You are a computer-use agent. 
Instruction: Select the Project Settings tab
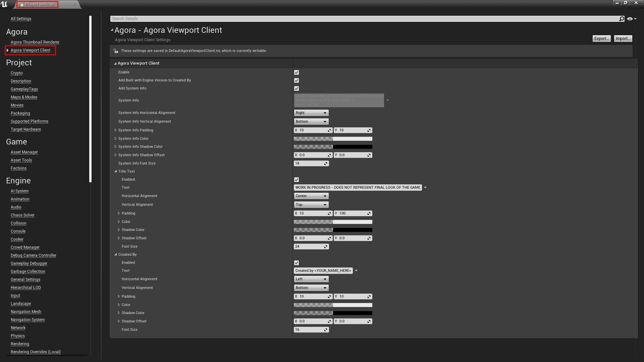tap(39, 4)
